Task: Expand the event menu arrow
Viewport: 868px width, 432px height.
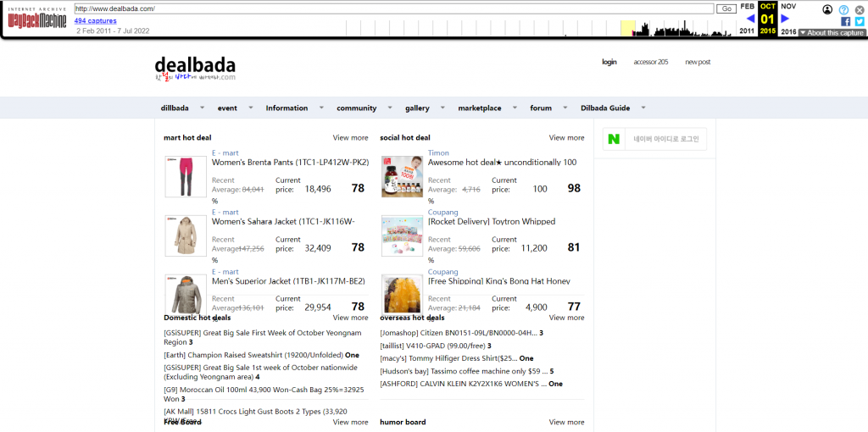Action: [251, 108]
